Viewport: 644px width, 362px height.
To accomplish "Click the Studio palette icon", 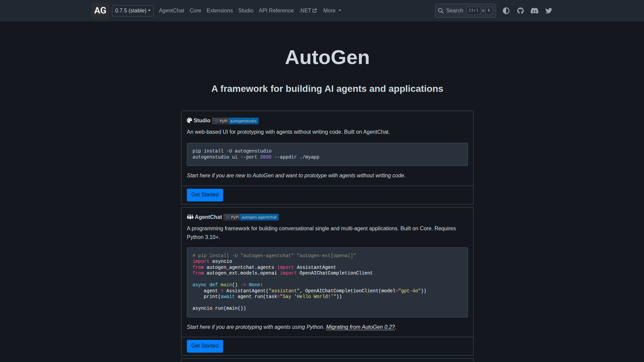I will [190, 121].
